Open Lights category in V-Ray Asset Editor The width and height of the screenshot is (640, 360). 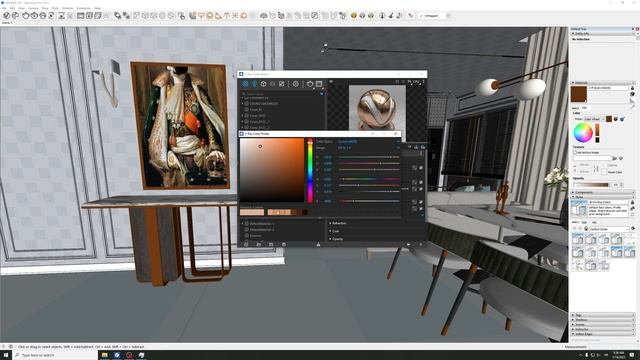[x=254, y=84]
